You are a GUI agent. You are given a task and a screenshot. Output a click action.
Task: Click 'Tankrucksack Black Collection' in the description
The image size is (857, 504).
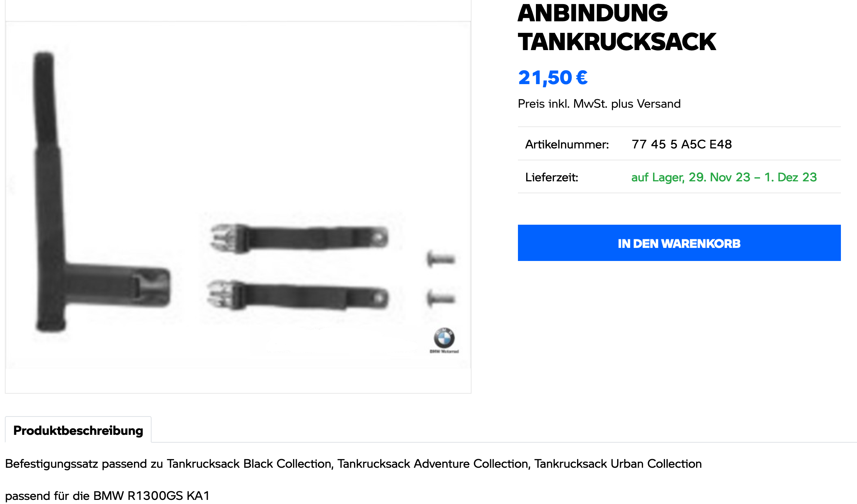point(249,464)
